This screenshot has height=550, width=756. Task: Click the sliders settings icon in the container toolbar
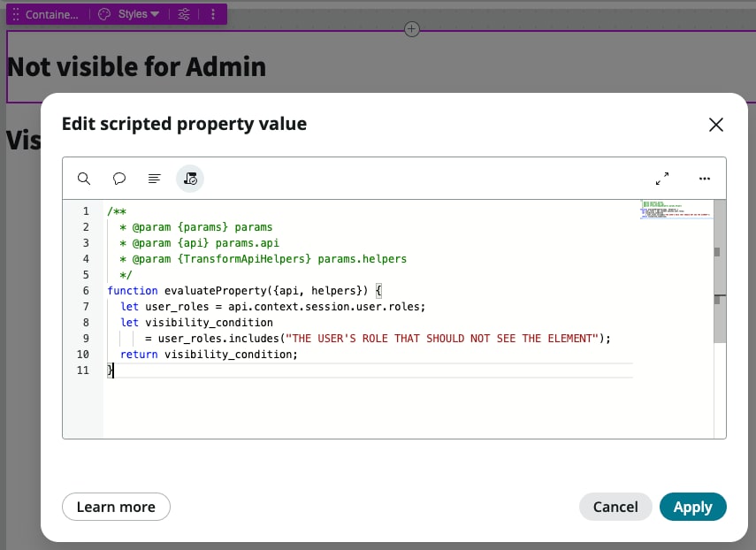point(183,14)
